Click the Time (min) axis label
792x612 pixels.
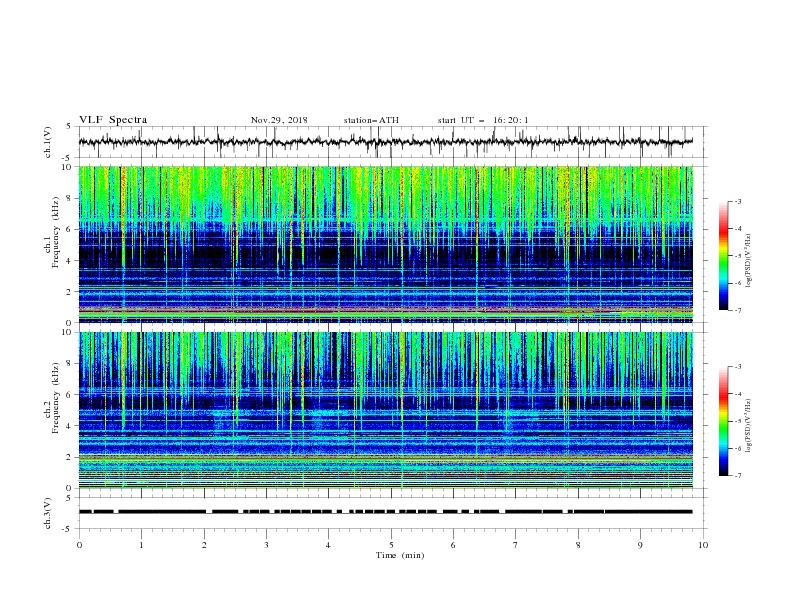400,555
